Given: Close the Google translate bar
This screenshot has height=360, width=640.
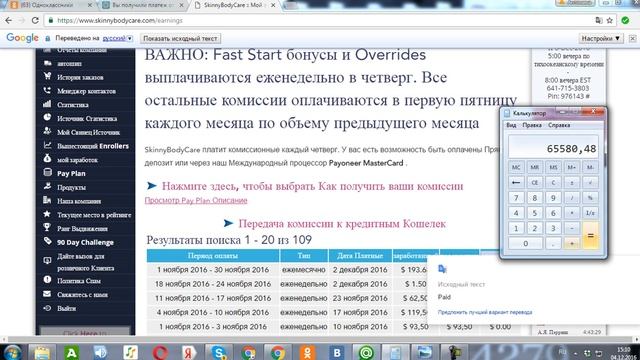Looking at the screenshot, I should pyautogui.click(x=632, y=38).
